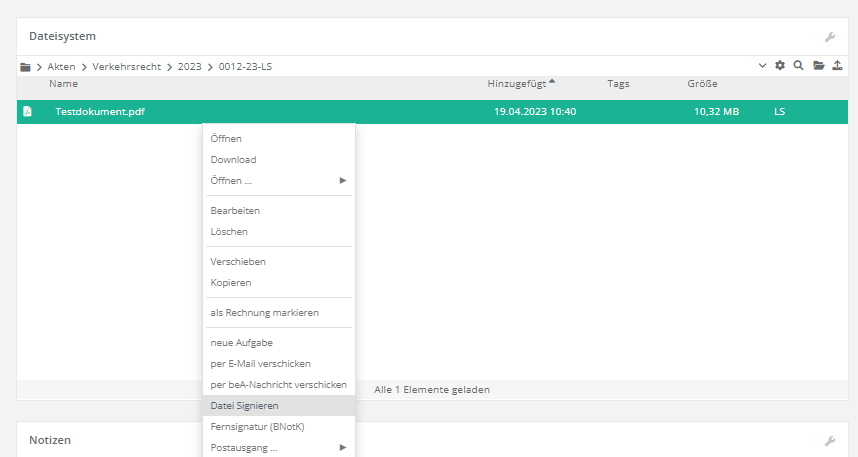Viewport: 858px width, 457px height.
Task: Click the Notizen panel wrench icon
Action: point(829,441)
